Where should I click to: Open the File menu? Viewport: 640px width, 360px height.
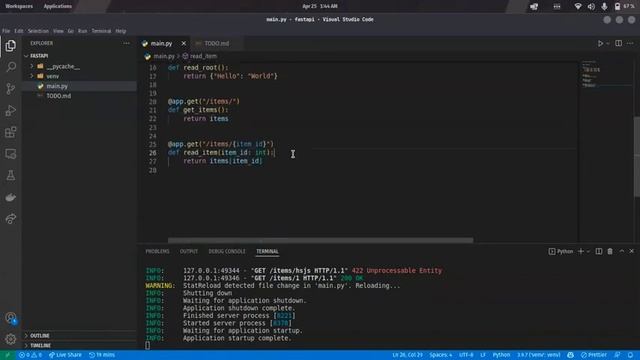pyautogui.click(x=6, y=31)
